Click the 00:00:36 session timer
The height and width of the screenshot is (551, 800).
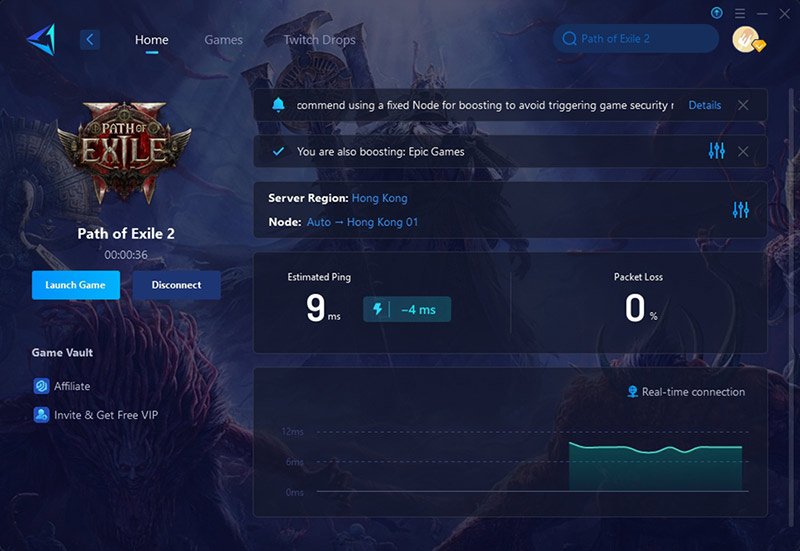[x=126, y=255]
